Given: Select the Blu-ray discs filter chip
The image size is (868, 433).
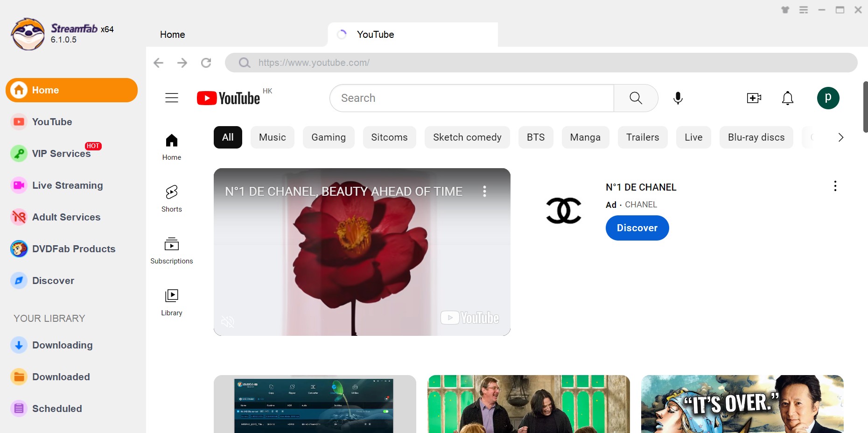Looking at the screenshot, I should [756, 137].
